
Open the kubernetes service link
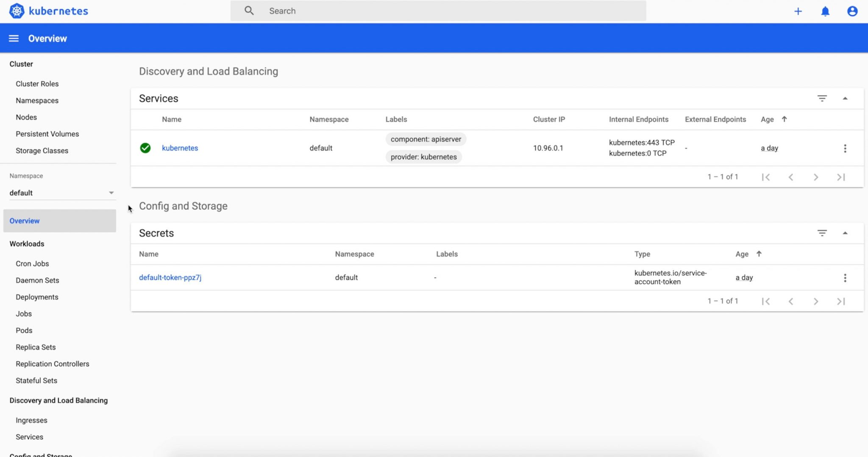click(180, 148)
